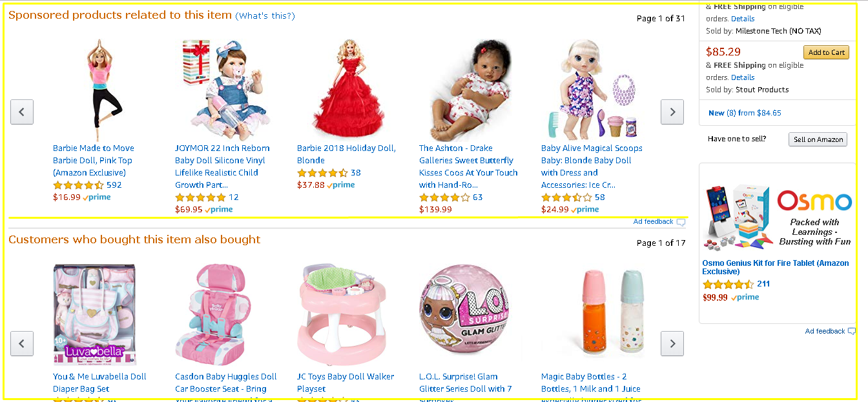Add the $85.29 offer to cart
Screen dimensions: 868x402
(826, 52)
